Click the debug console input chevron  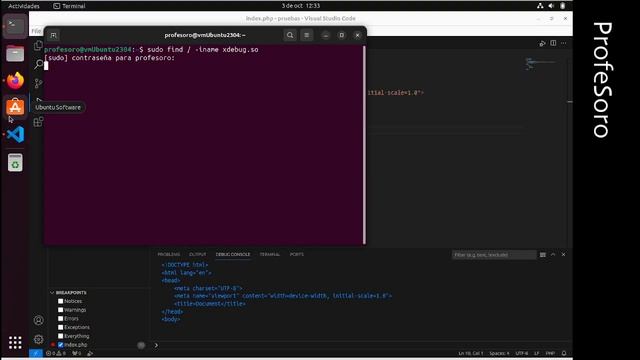point(156,346)
